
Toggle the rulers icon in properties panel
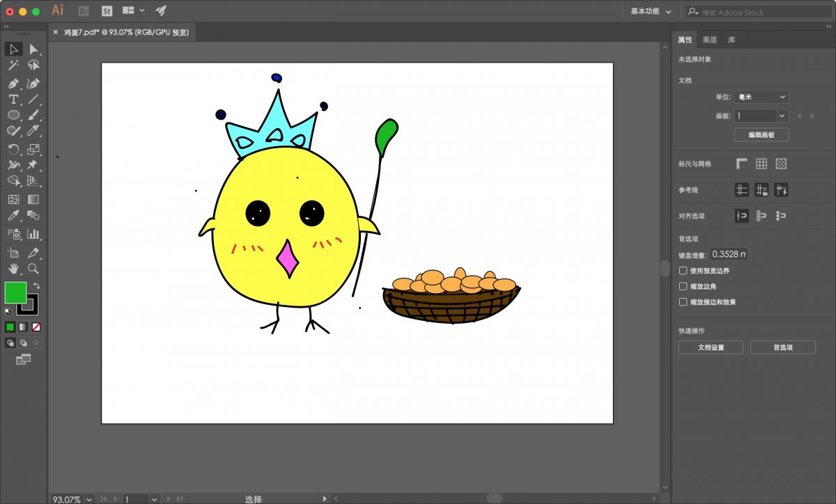coord(742,164)
